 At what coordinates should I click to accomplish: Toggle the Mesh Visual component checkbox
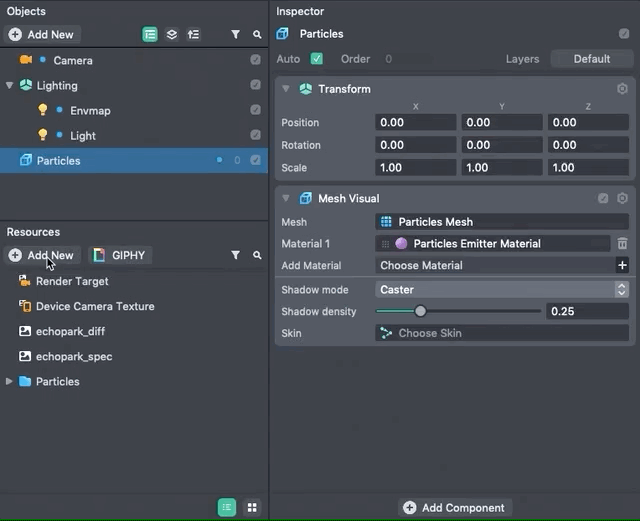pos(603,198)
